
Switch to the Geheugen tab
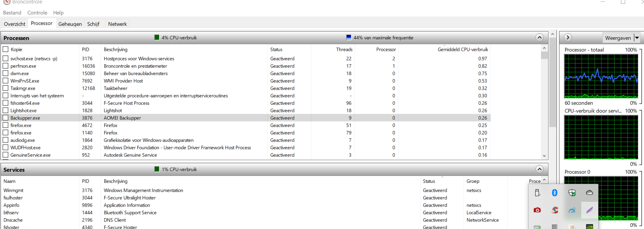pos(70,24)
